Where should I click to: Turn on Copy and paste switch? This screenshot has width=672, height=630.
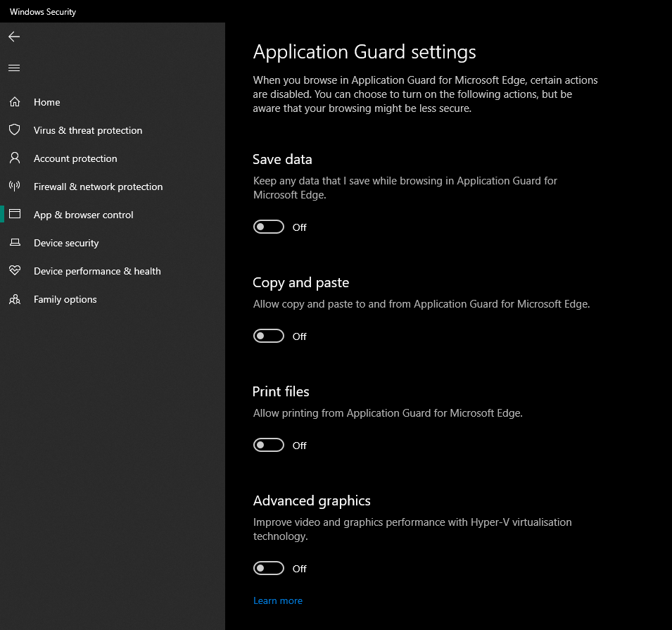coord(268,336)
